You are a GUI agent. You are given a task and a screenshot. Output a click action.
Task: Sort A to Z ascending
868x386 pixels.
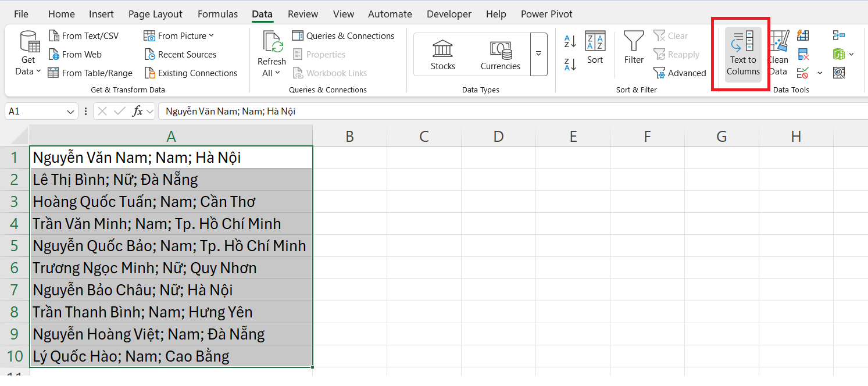click(x=570, y=41)
